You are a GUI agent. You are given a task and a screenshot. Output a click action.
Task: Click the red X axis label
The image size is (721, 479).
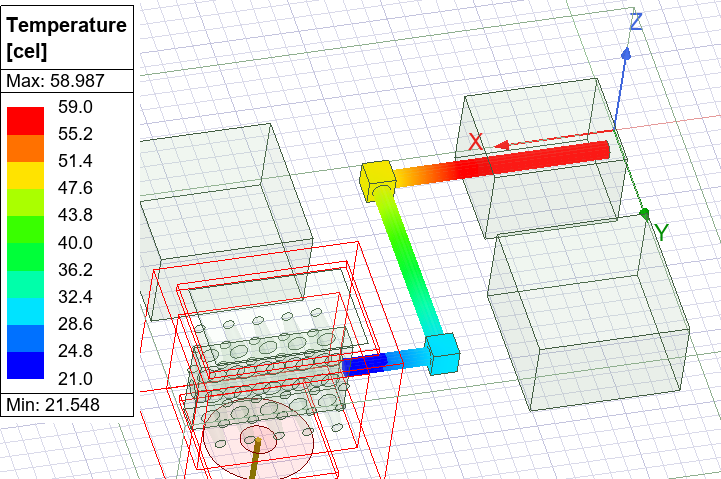[x=476, y=142]
